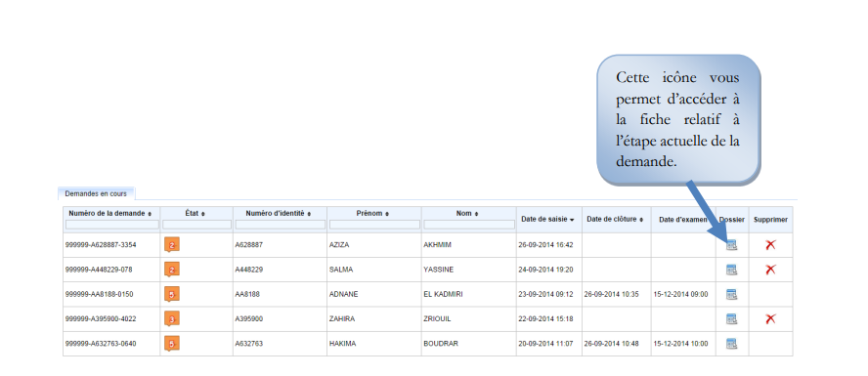This screenshot has height=376, width=868.
Task: Click identity number A632763
Action: coord(248,344)
